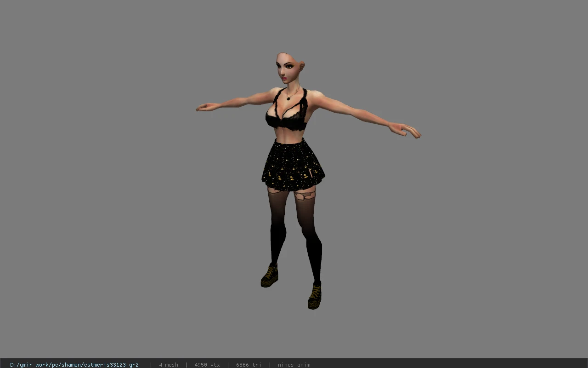The width and height of the screenshot is (588, 368).
Task: Click the '4950 vtx' vertex count
Action: pyautogui.click(x=207, y=365)
